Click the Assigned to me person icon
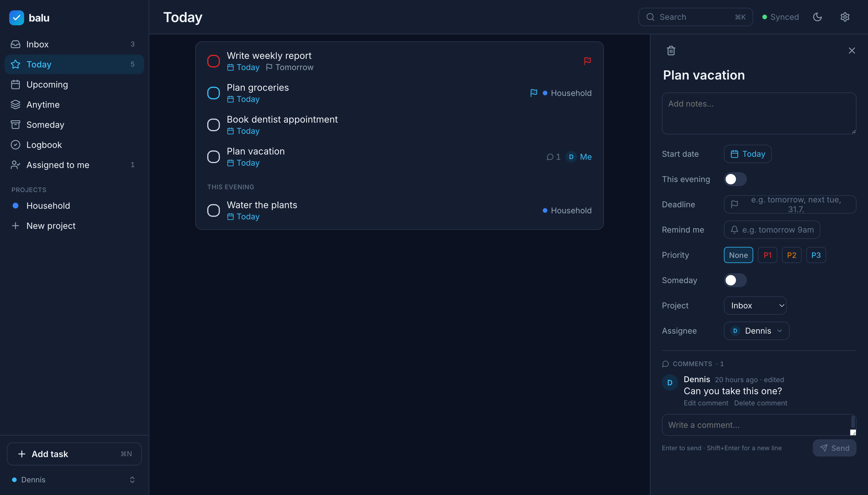 click(x=15, y=165)
